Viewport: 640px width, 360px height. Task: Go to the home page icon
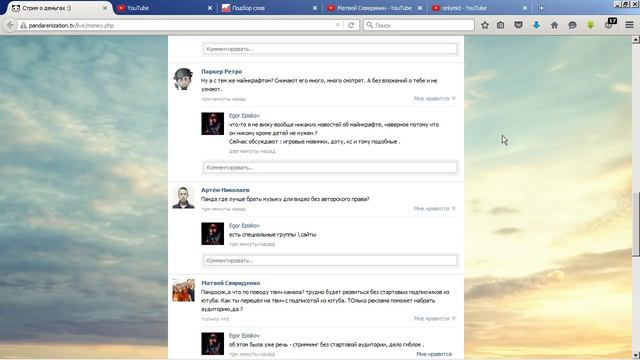tap(554, 25)
